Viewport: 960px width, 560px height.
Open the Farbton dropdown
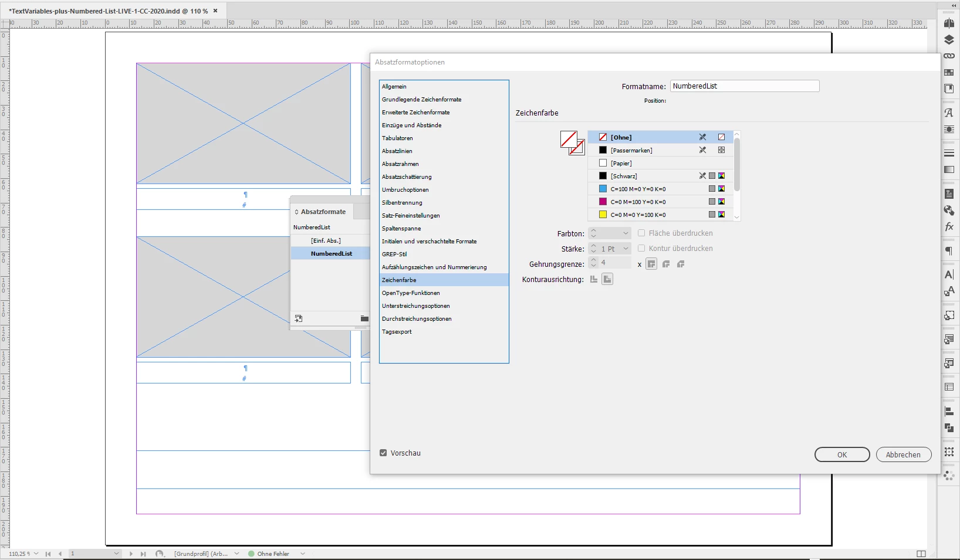pyautogui.click(x=626, y=233)
